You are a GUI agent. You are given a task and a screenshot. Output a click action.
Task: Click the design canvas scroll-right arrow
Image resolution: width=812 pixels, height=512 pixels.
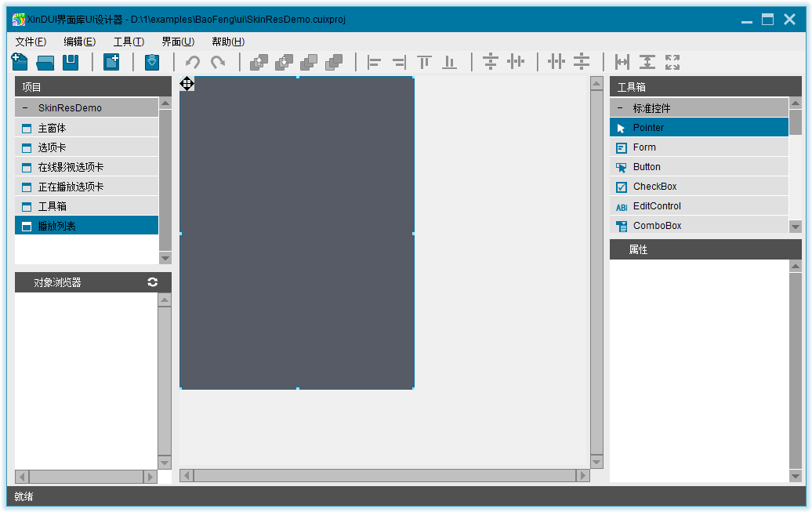(x=582, y=476)
